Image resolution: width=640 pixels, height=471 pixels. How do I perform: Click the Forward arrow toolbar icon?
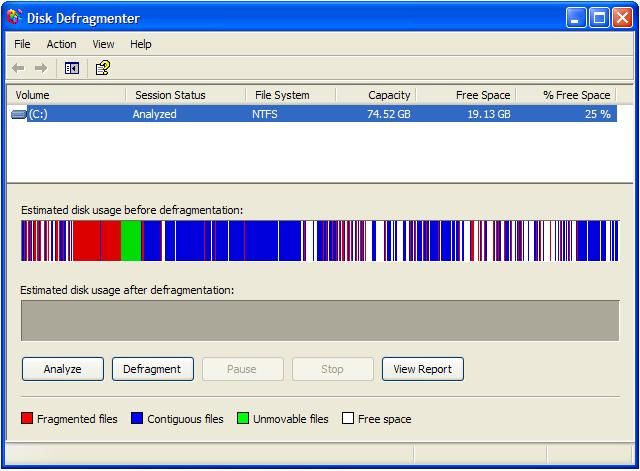41,68
